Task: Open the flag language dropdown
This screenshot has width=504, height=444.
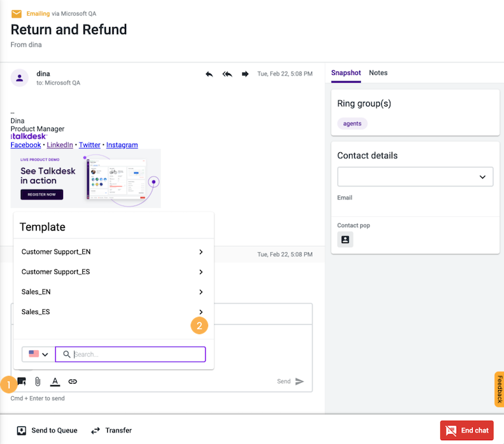Action: [x=39, y=354]
